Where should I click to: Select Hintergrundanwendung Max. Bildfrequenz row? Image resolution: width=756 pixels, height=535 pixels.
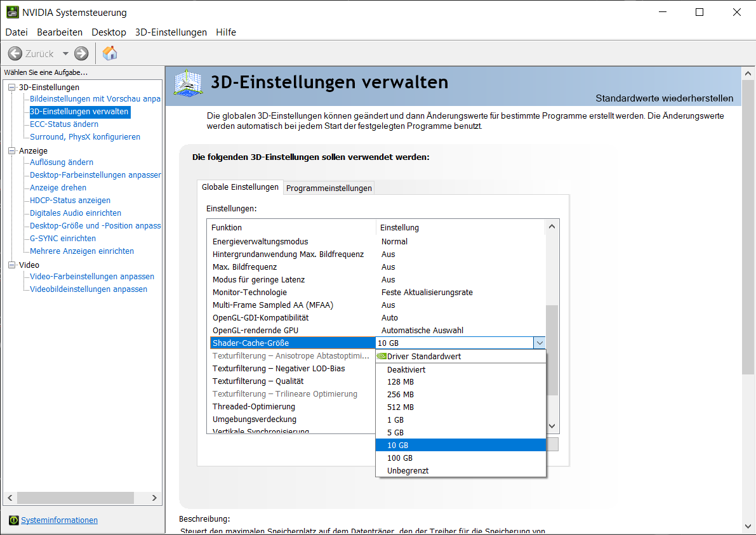[378, 254]
